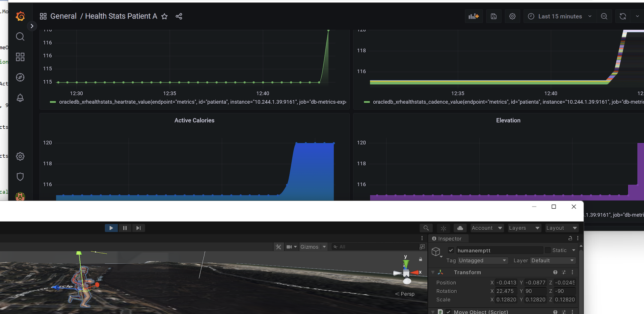Image resolution: width=644 pixels, height=314 pixels.
Task: Open Grafana server admin shield icon
Action: [20, 177]
